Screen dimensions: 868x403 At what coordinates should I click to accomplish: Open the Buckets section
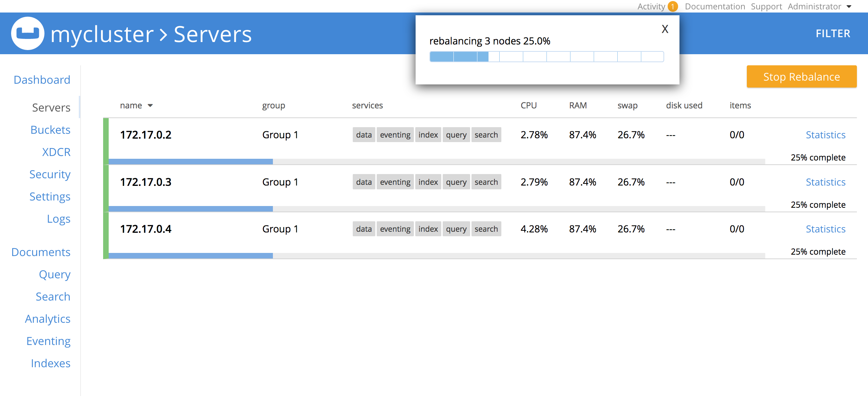click(x=50, y=130)
